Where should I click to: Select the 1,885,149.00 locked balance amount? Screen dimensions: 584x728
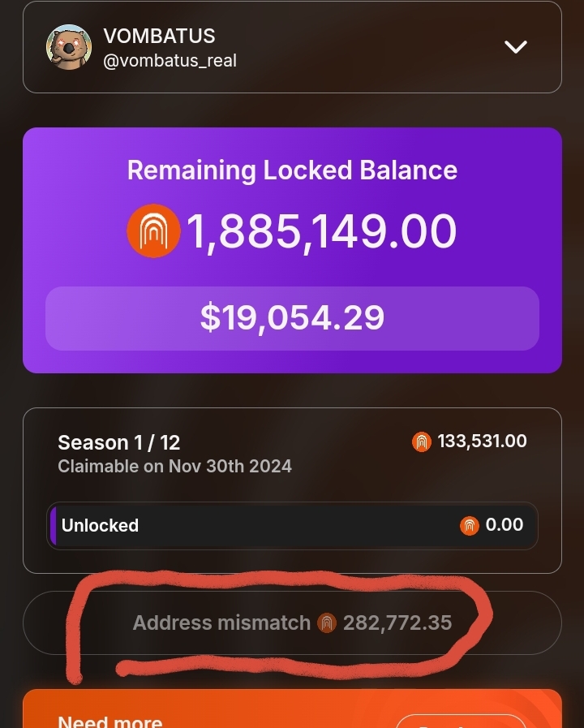(x=322, y=231)
